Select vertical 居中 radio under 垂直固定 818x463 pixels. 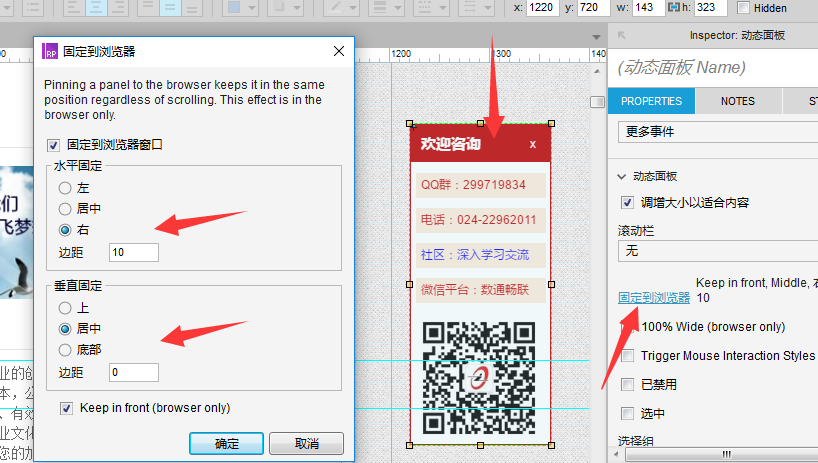[x=65, y=328]
